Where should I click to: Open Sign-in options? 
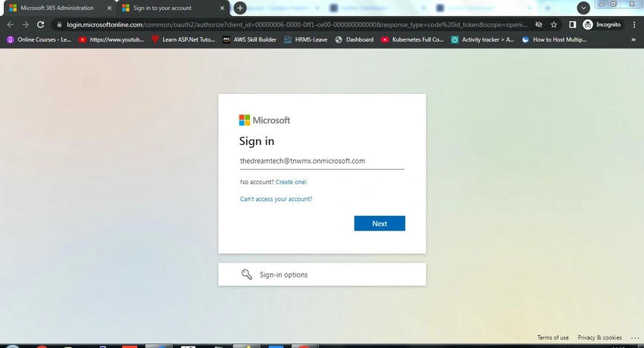(322, 274)
